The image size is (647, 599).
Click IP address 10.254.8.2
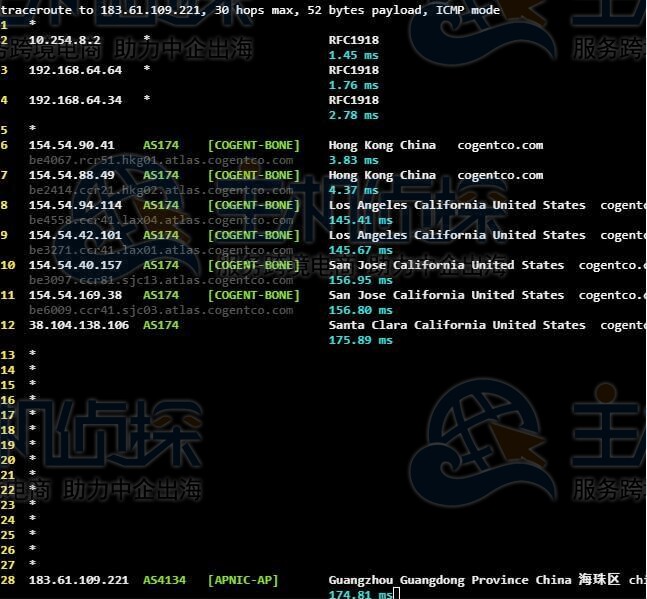(x=64, y=40)
